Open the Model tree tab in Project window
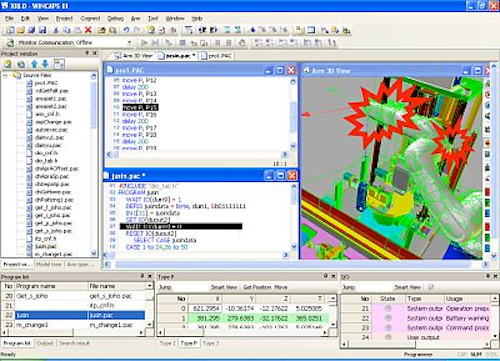Image resolution: width=500 pixels, height=361 pixels. coord(49,264)
